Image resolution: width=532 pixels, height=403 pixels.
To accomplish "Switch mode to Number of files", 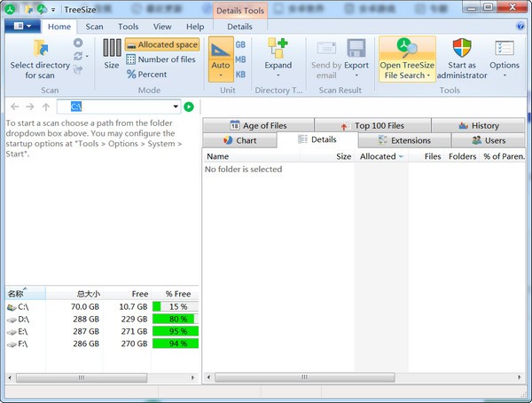I will coord(161,59).
